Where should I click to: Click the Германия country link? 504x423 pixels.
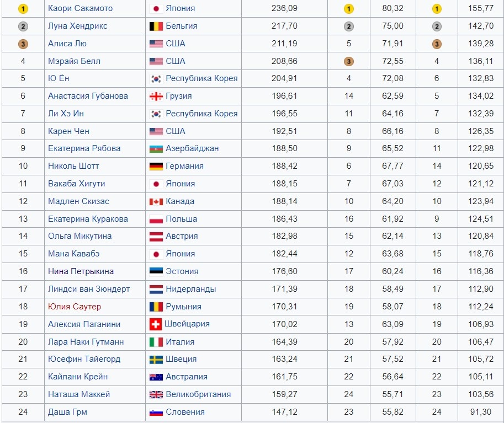(x=184, y=166)
